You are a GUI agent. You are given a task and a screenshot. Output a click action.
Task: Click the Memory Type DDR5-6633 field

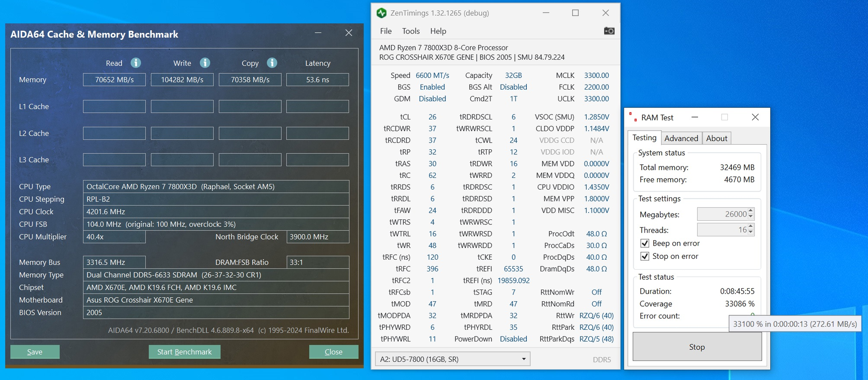click(216, 275)
